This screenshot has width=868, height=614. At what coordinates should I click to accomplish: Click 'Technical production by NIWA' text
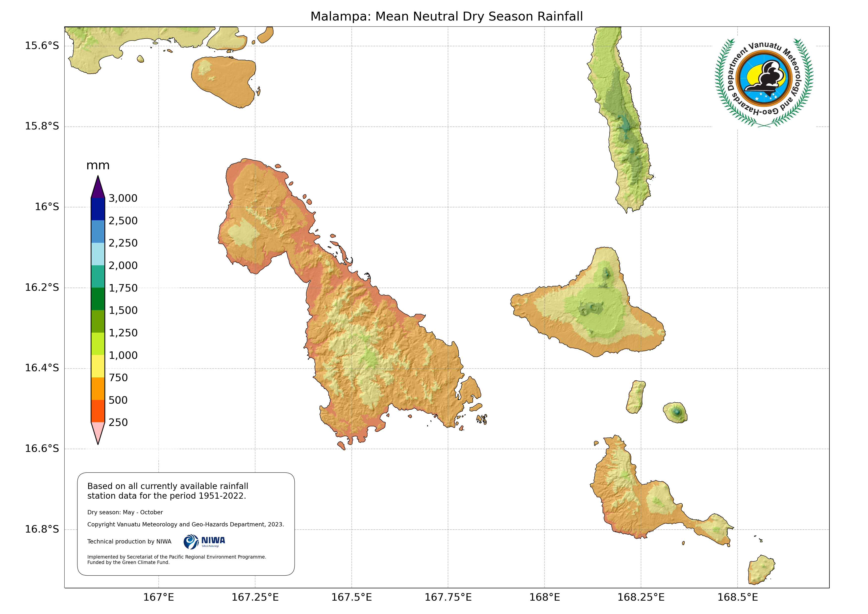click(x=129, y=541)
